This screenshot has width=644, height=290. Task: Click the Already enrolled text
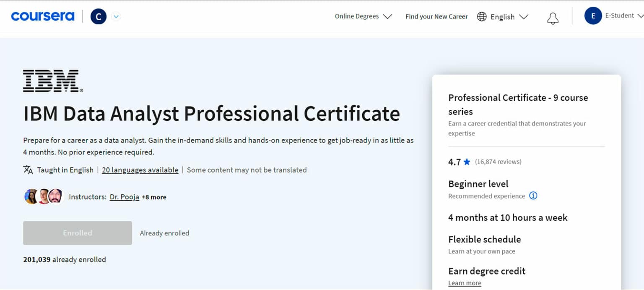[x=164, y=233]
